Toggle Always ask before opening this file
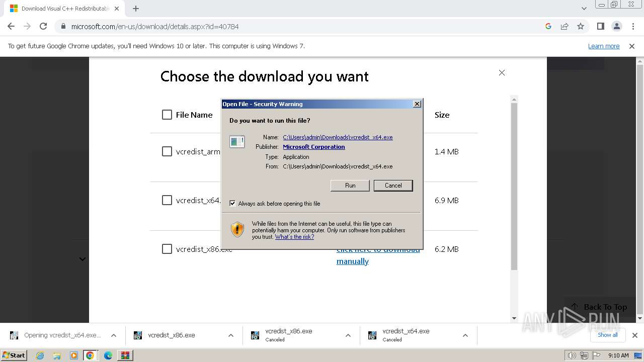The width and height of the screenshot is (644, 362). (232, 204)
